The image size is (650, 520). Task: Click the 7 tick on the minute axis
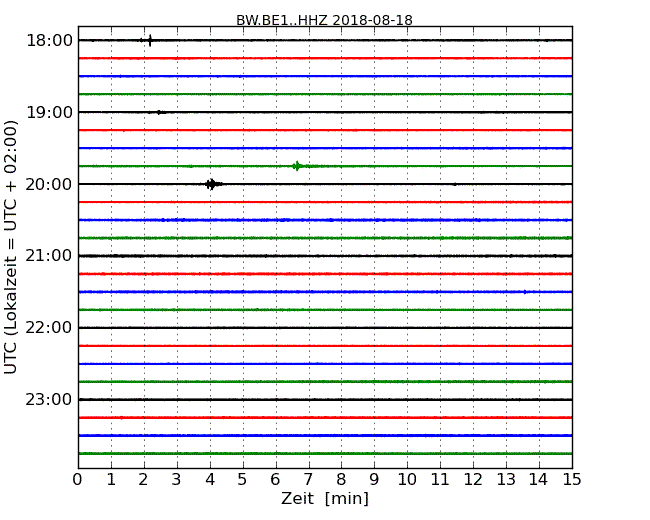click(308, 480)
